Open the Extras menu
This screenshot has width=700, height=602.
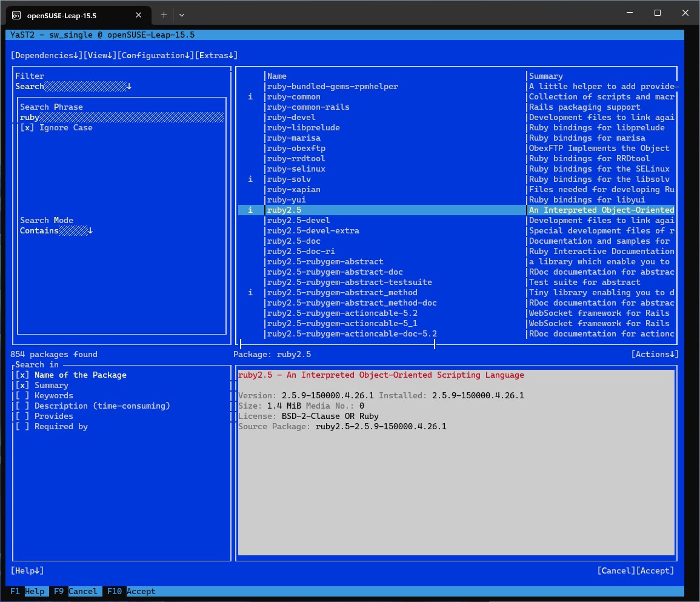click(216, 55)
